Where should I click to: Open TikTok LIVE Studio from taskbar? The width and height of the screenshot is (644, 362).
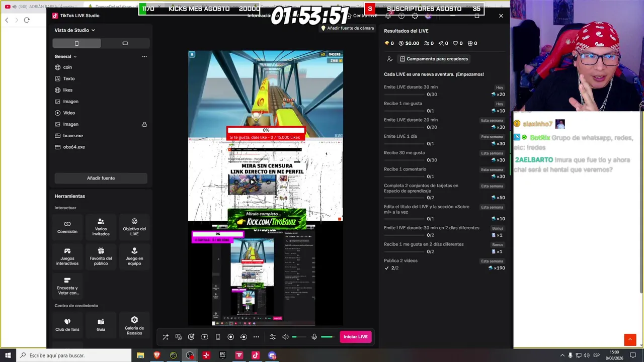[x=256, y=355]
